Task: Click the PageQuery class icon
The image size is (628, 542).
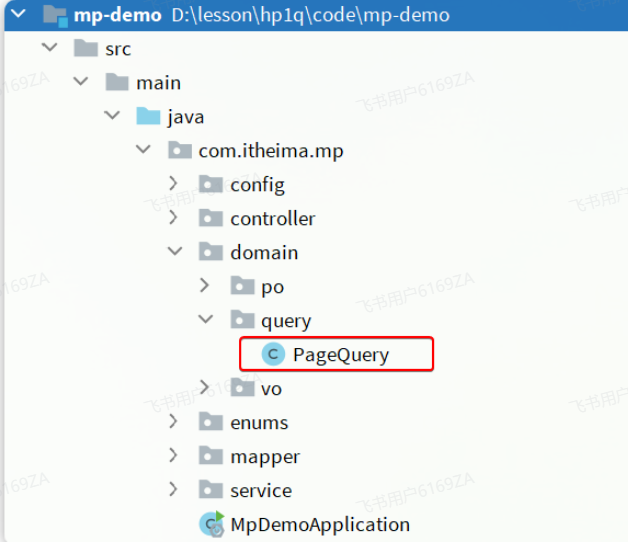Action: tap(272, 355)
